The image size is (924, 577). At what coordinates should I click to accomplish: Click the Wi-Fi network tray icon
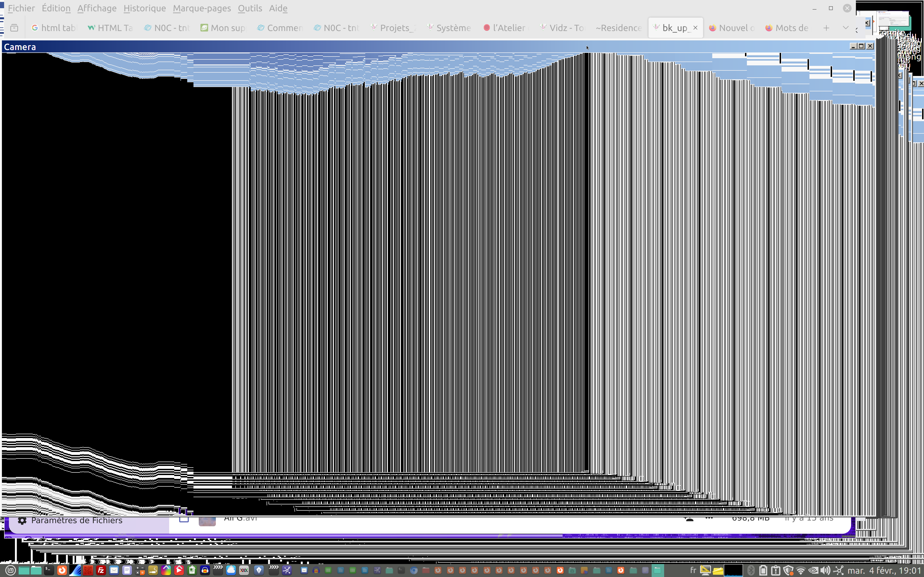pos(801,570)
